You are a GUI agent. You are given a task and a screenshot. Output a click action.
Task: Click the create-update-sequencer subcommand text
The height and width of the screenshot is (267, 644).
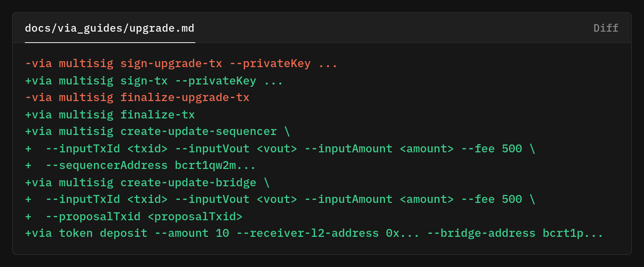coord(198,132)
